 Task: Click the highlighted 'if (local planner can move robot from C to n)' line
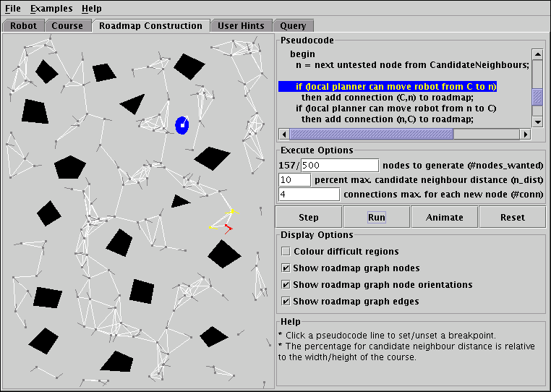click(388, 87)
